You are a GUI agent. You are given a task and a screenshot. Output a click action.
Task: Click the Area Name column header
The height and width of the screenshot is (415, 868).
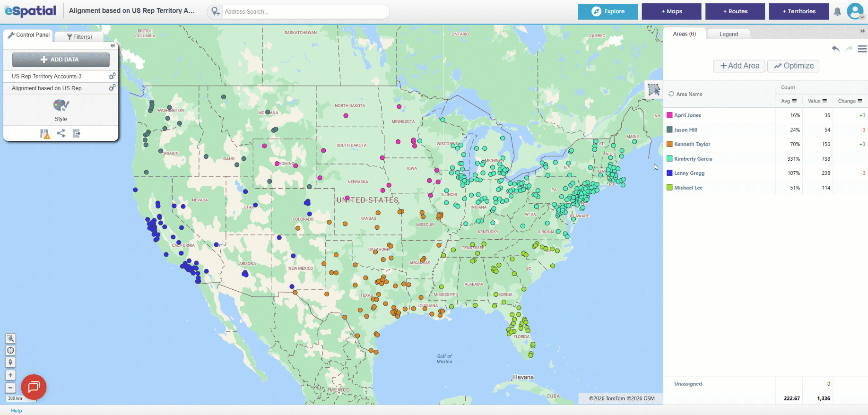[689, 94]
